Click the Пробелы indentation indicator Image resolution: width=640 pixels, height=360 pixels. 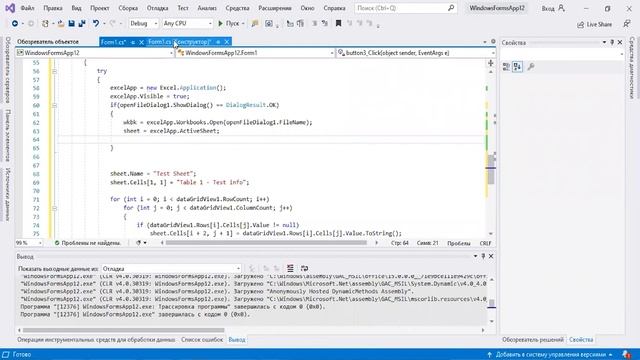[459, 243]
